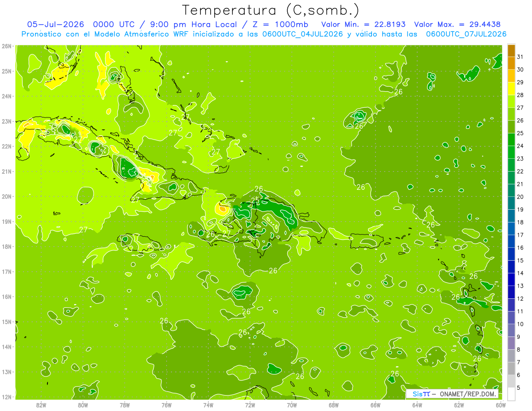Click the 74W longitude axis label
The height and width of the screenshot is (411, 532).
click(x=208, y=405)
